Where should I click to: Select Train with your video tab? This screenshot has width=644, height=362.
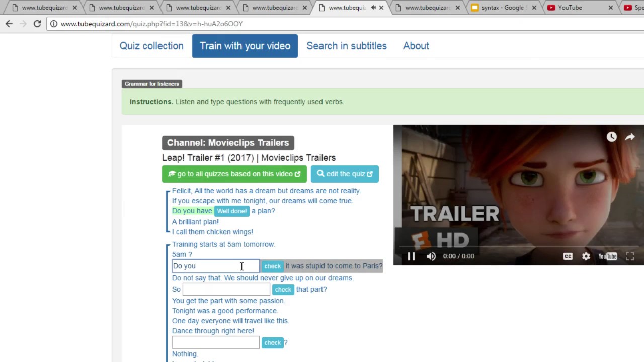click(245, 46)
